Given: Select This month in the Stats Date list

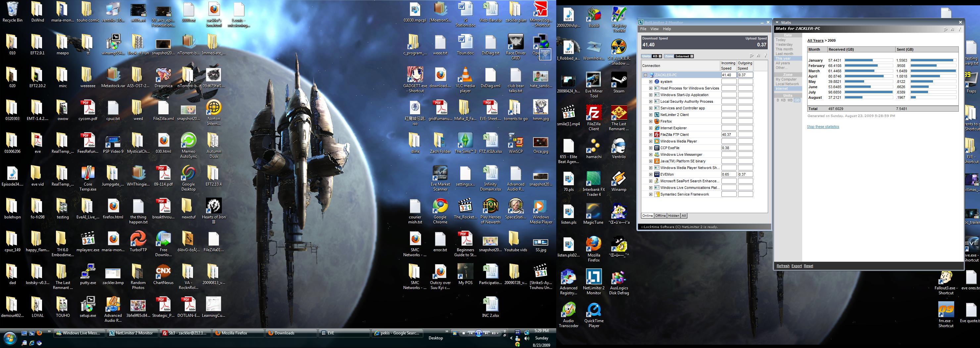Looking at the screenshot, I should point(784,49).
